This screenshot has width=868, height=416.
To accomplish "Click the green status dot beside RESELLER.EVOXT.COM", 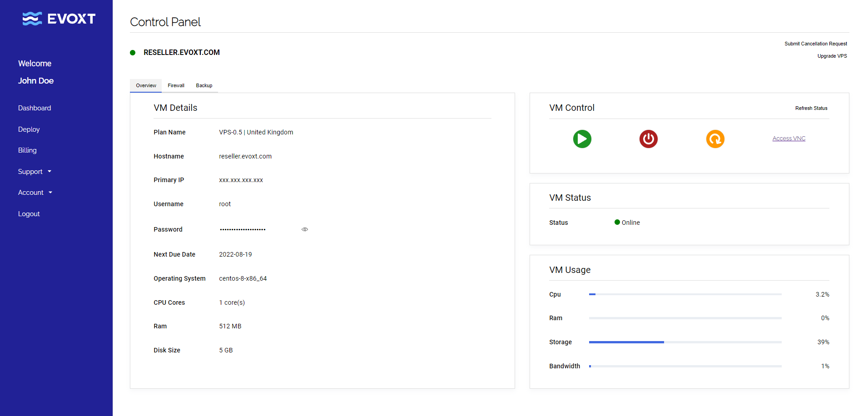I will [133, 53].
